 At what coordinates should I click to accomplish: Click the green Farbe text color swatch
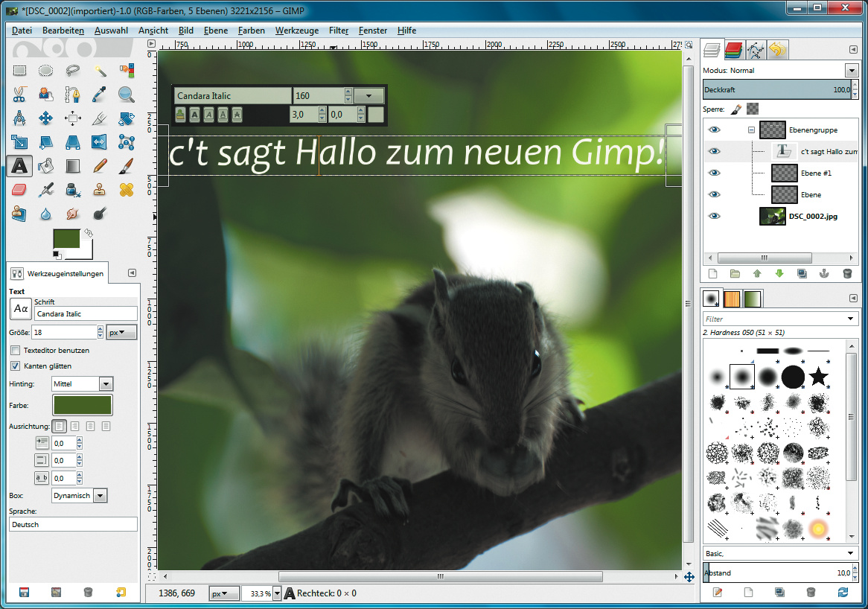pyautogui.click(x=83, y=405)
